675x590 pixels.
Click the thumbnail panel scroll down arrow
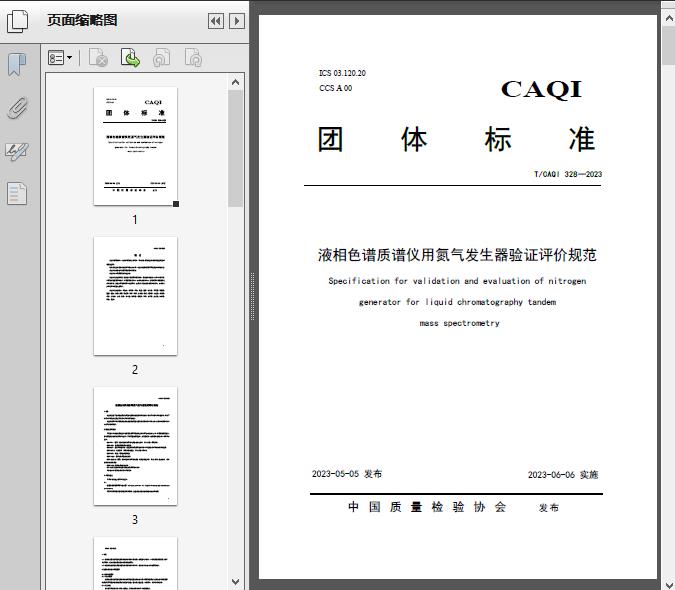pyautogui.click(x=235, y=582)
